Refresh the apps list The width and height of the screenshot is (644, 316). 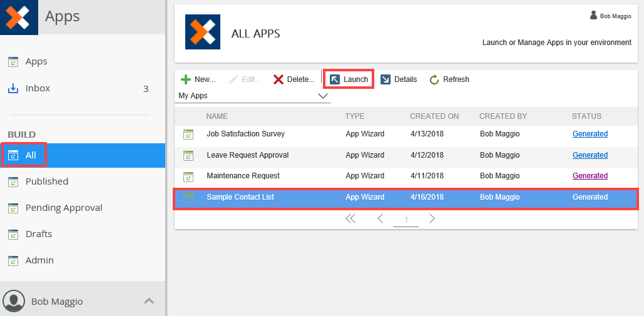click(x=449, y=79)
